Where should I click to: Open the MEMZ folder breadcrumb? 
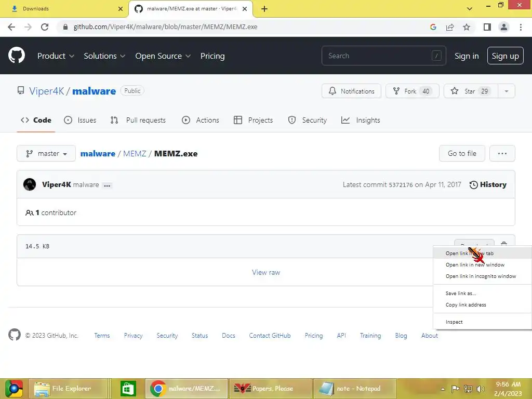click(x=135, y=153)
